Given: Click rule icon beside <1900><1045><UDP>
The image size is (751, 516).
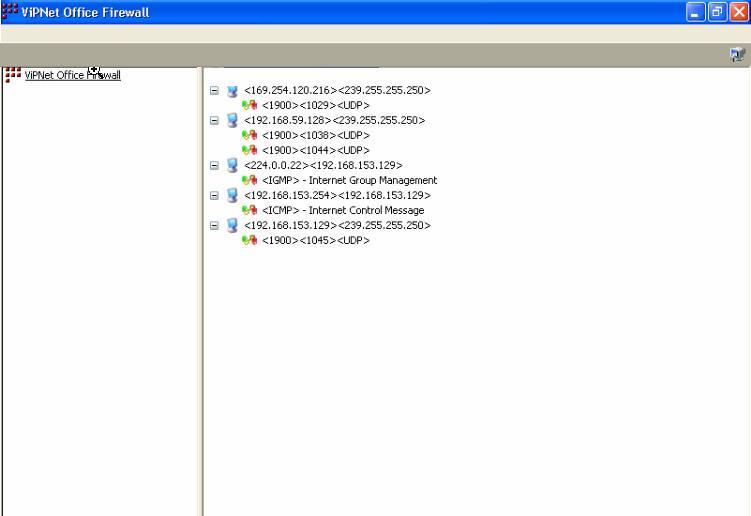Looking at the screenshot, I should (250, 240).
